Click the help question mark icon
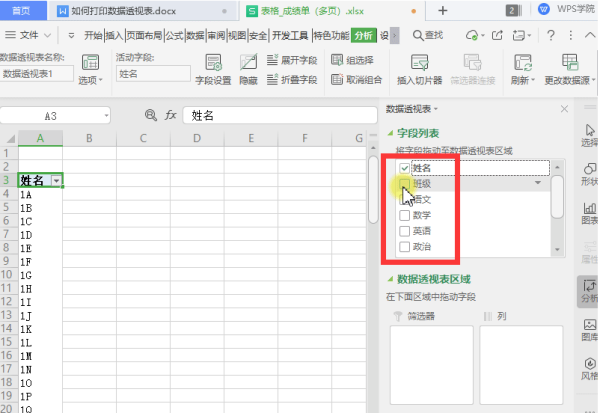Image resolution: width=600 pixels, height=413 pixels. (551, 36)
